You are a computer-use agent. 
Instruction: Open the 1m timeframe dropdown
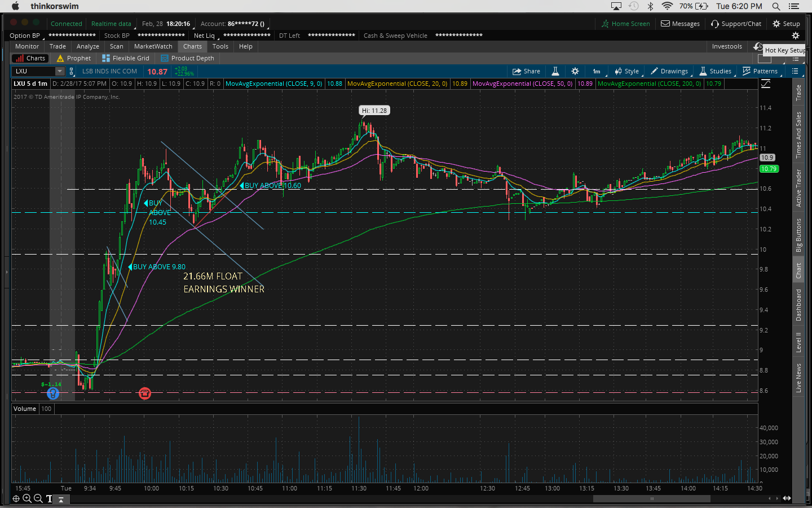click(597, 71)
